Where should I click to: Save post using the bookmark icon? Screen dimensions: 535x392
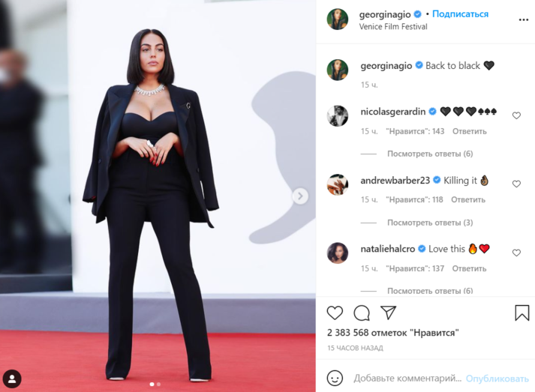(x=521, y=313)
